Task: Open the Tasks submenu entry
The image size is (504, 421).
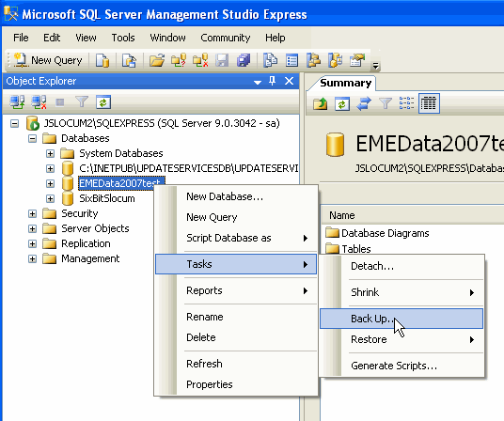Action: pyautogui.click(x=236, y=264)
